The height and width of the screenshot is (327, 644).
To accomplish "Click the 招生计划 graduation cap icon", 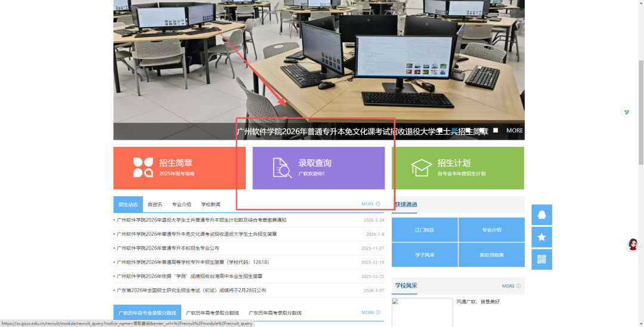I will coord(421,168).
